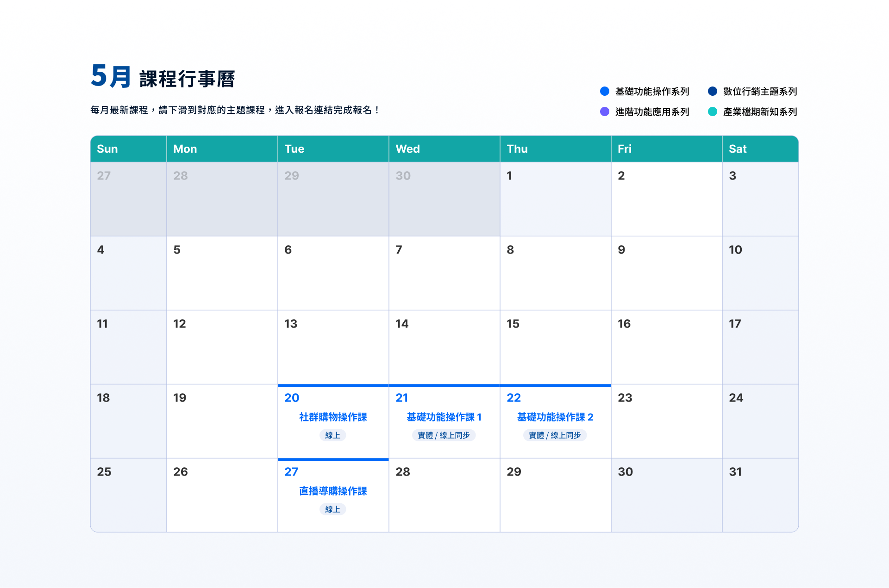Viewport: 889px width, 588px height.
Task: Select date 15 on Thursday
Action: pos(513,324)
